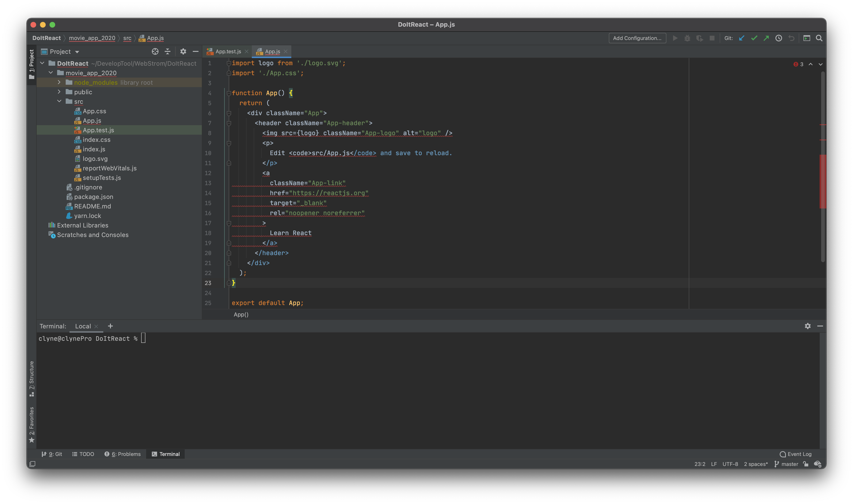Image resolution: width=853 pixels, height=504 pixels.
Task: Toggle the Project tool window sidebar button
Action: click(32, 64)
